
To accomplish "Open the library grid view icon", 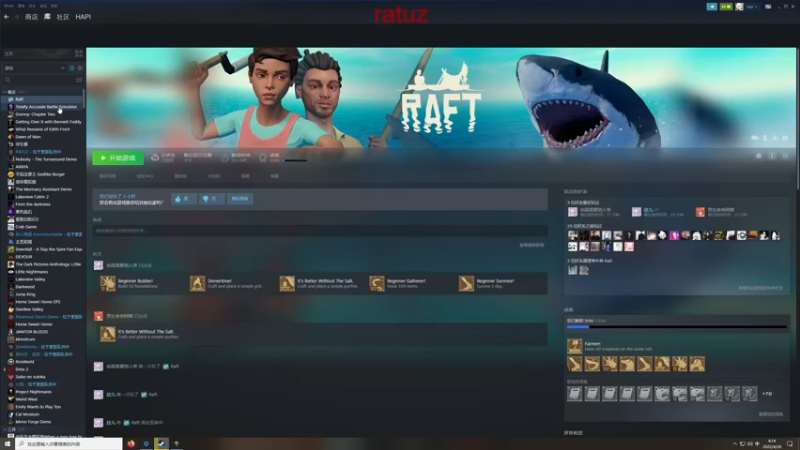I will (79, 54).
